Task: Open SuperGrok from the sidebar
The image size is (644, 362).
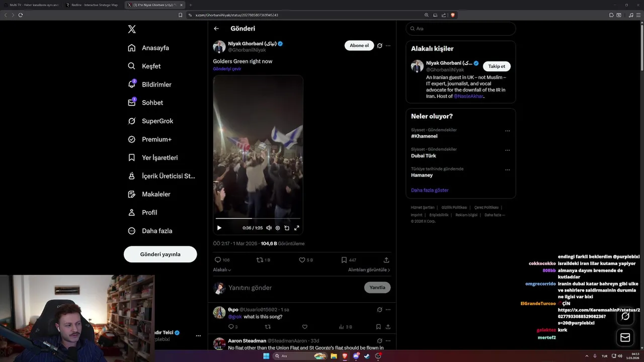Action: click(150, 121)
